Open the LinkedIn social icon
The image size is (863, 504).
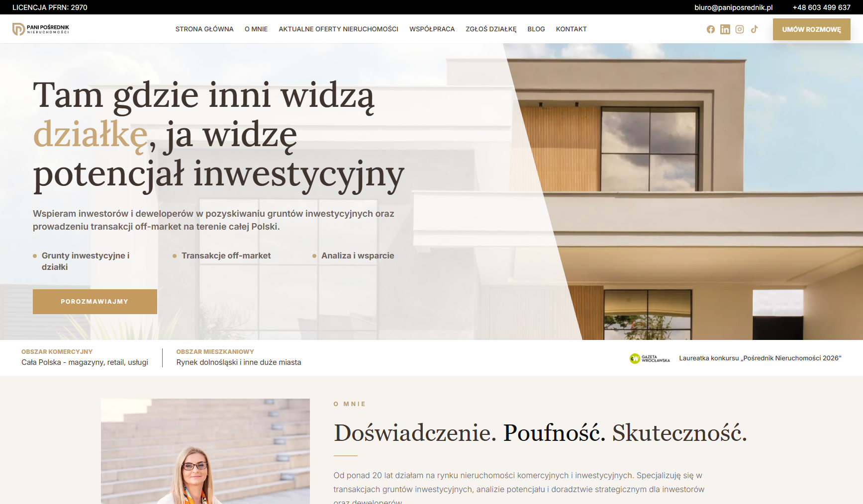coord(725,29)
